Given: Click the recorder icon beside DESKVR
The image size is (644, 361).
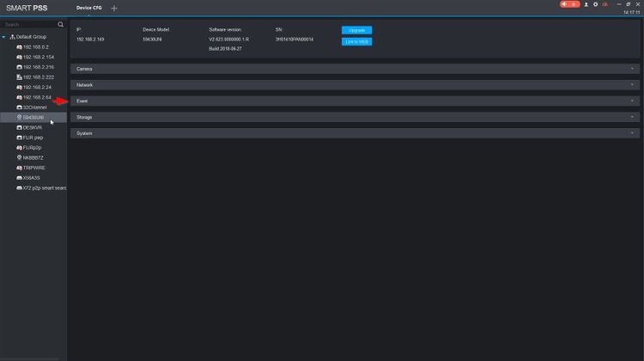Looking at the screenshot, I should point(19,127).
